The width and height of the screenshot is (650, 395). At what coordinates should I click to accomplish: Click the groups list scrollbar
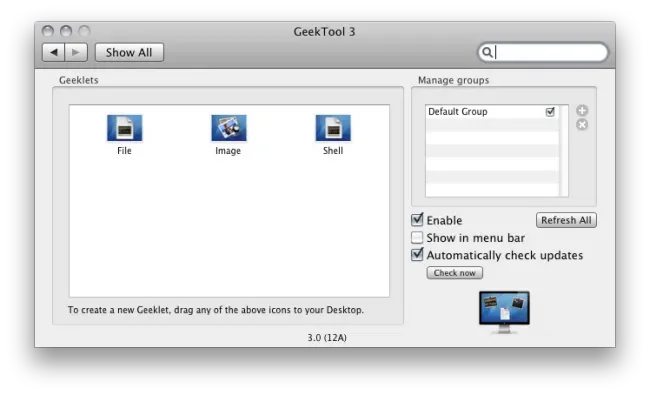click(563, 151)
